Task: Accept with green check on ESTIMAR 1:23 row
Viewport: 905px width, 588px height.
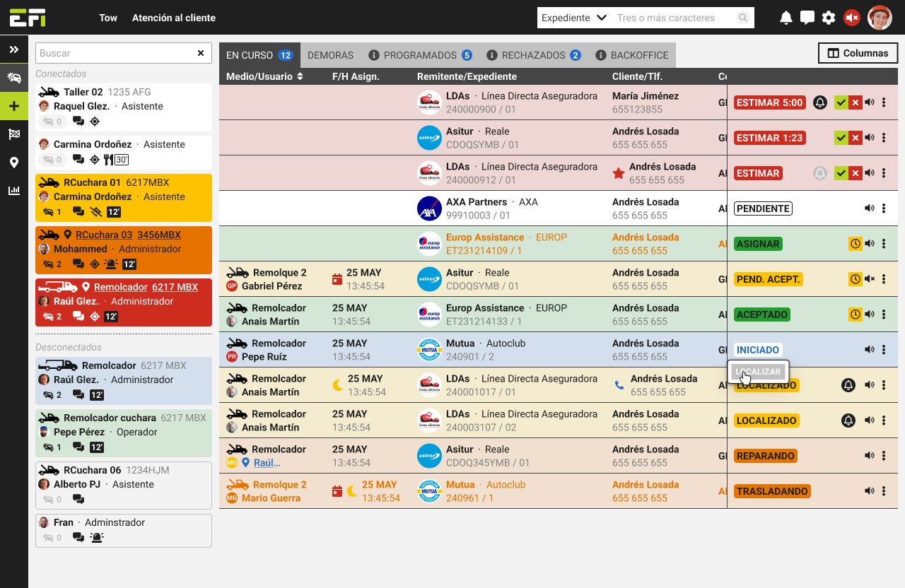Action: click(x=841, y=138)
